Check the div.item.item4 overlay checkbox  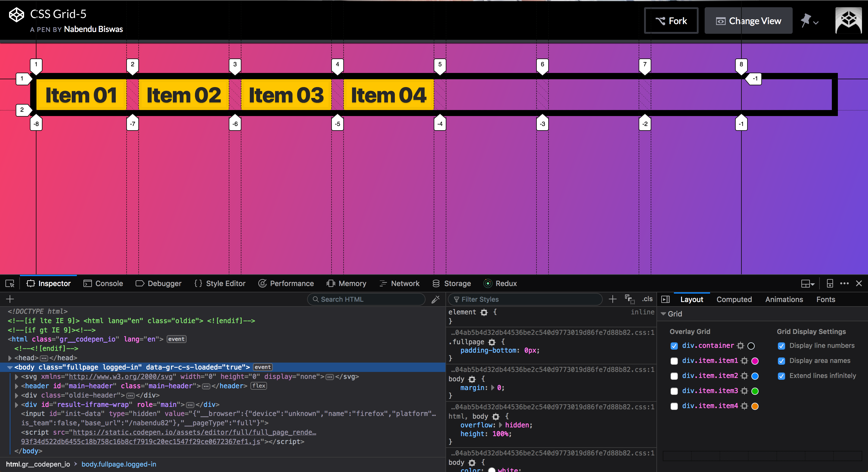pyautogui.click(x=674, y=406)
